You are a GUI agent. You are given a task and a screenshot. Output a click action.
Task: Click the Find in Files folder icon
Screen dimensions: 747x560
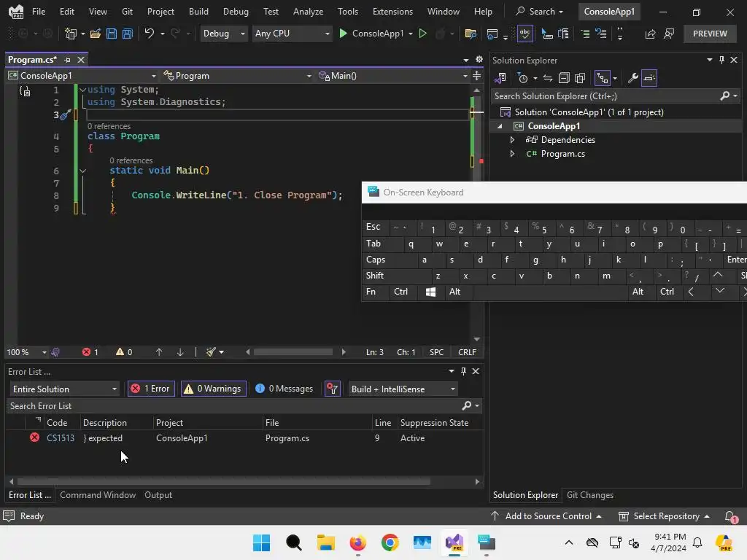pos(471,34)
